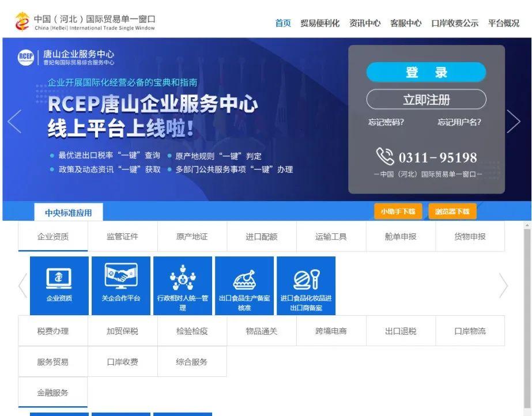Open the 服务贸易 category
Image resolution: width=532 pixels, height=416 pixels.
53,362
